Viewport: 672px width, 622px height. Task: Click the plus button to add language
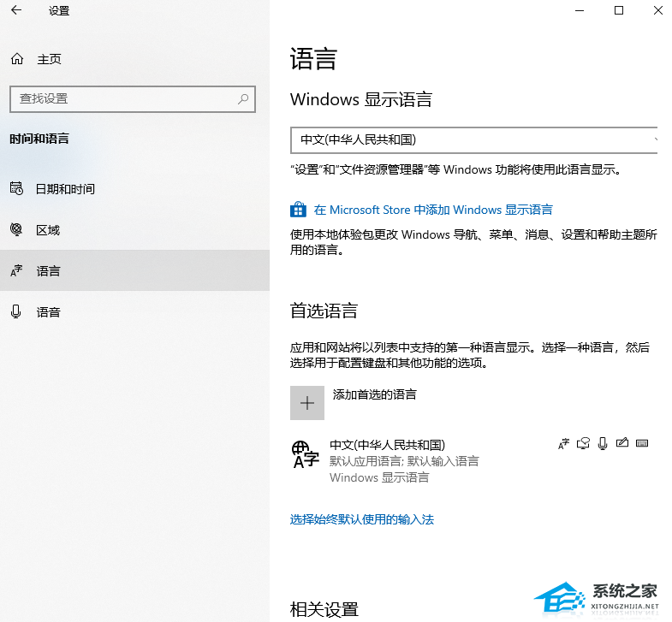coord(306,403)
